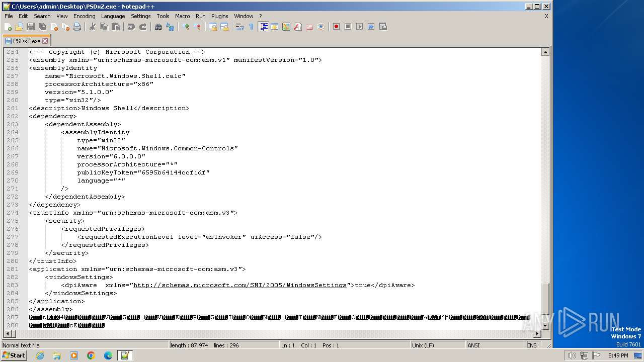The image size is (644, 362).
Task: Click the macro Playback icon
Action: pos(359,27)
